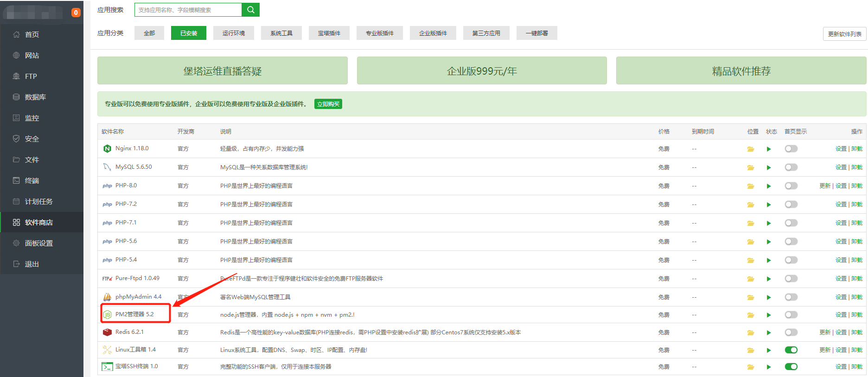Enable homepage display for Nginx 1.18.0
868x377 pixels.
[791, 149]
